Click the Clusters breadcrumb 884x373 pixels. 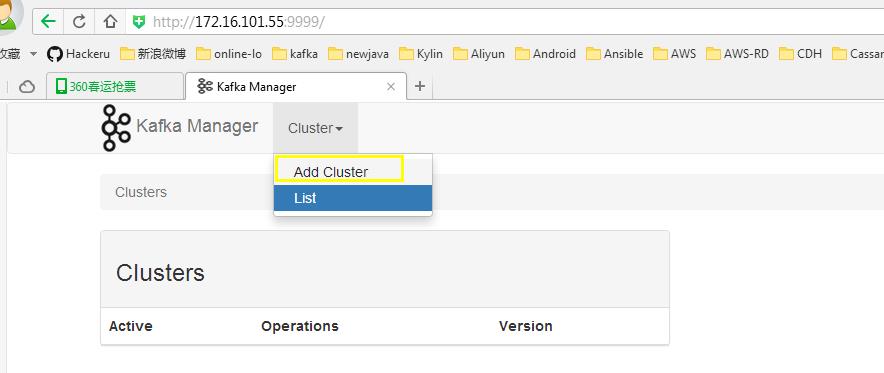(x=141, y=192)
